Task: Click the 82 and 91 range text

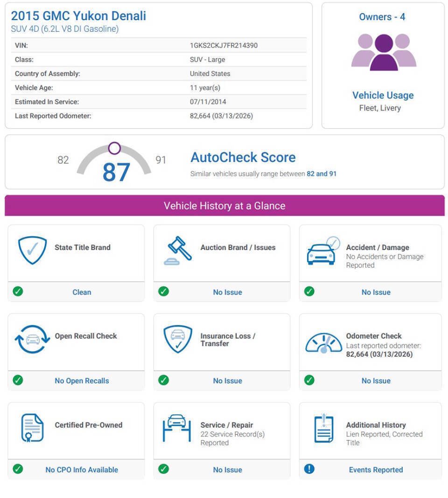Action: 322,174
